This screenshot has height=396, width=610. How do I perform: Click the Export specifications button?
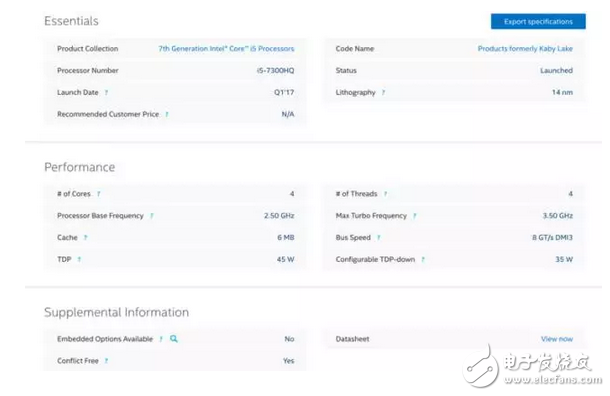(x=538, y=21)
